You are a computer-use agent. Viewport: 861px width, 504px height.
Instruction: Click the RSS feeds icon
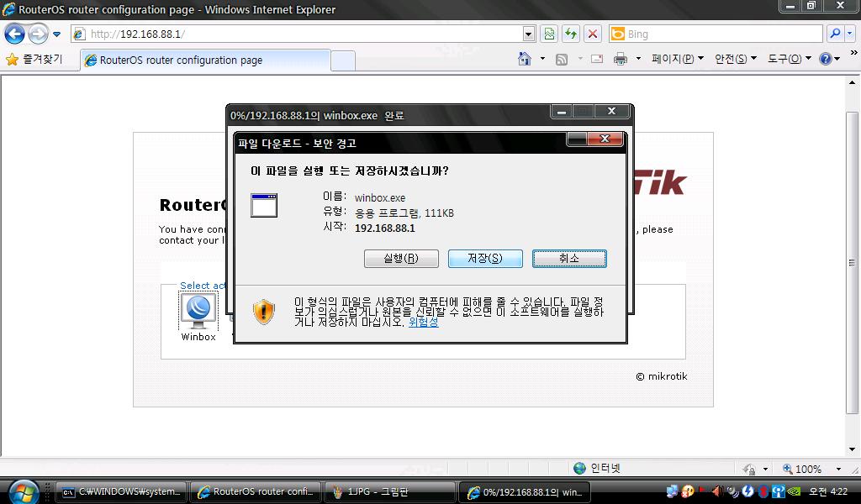[x=561, y=60]
